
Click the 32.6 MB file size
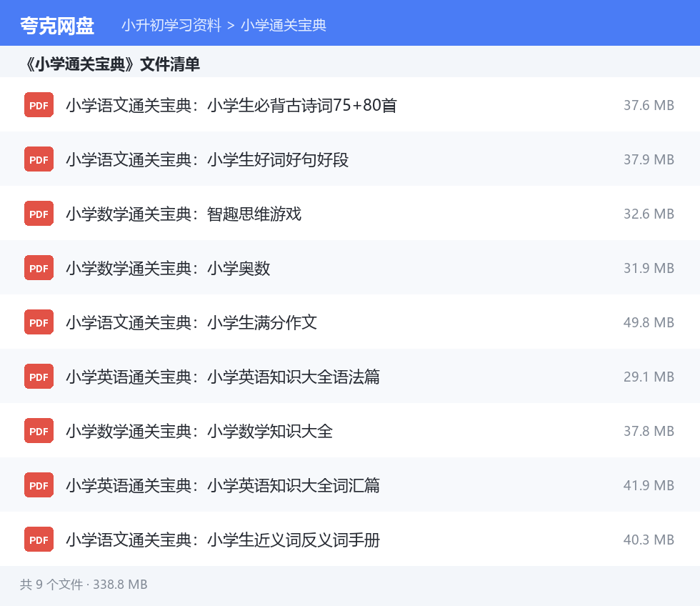[x=649, y=214]
